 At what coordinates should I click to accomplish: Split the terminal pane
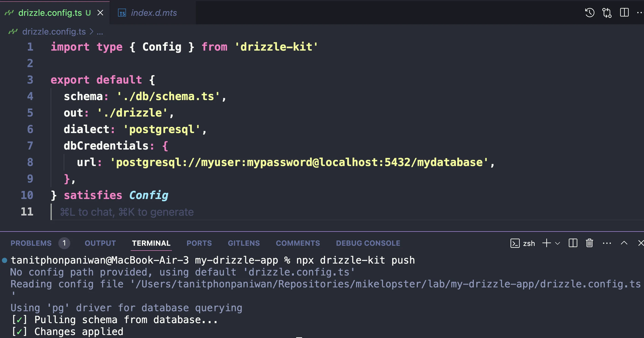(573, 243)
